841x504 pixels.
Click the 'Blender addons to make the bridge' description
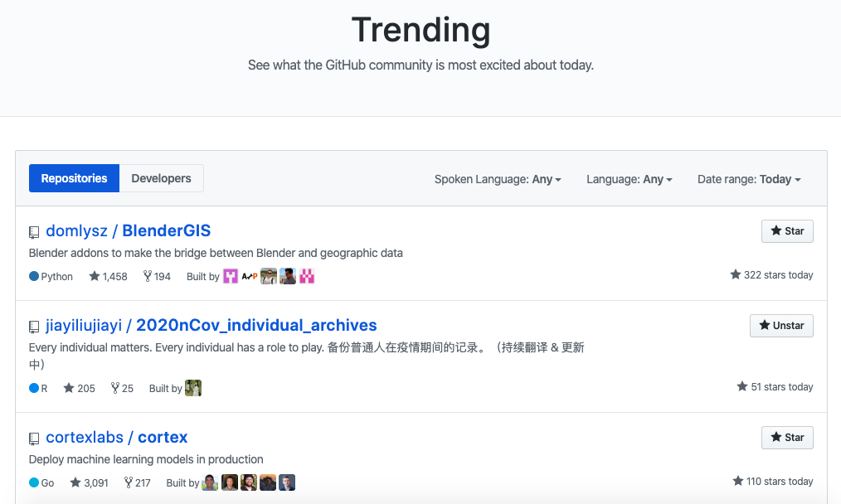[216, 253]
